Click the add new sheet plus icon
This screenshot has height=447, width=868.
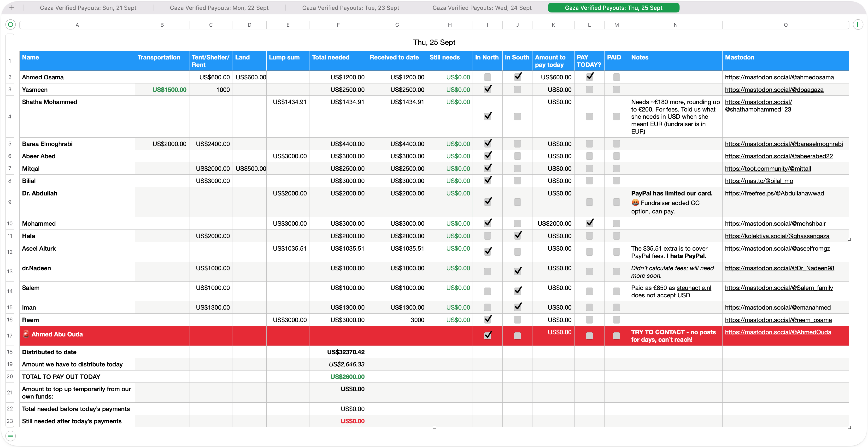tap(12, 7)
